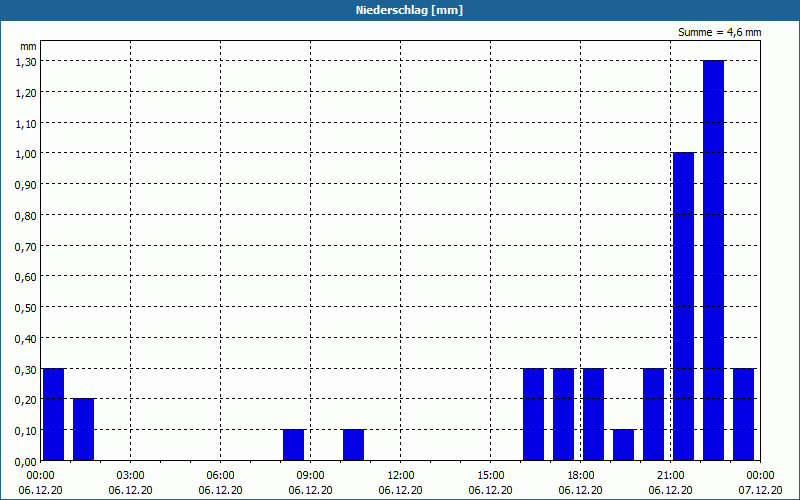Select the 0,30 bar just before 18:00
This screenshot has width=800, height=500.
564,414
